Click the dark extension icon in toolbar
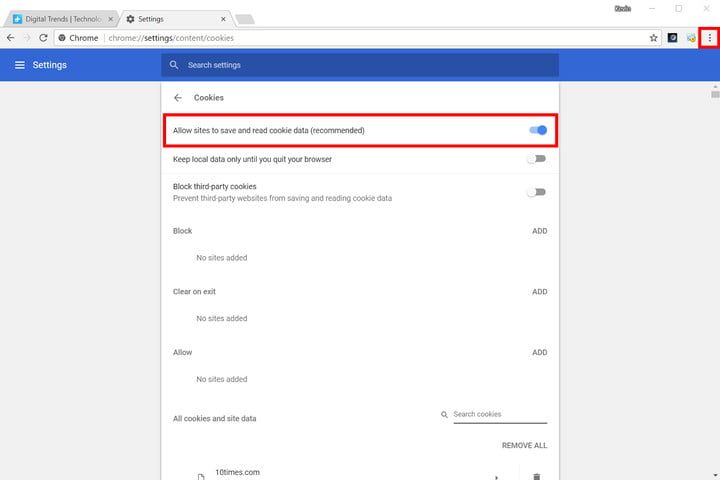Viewport: 720px width, 480px height. (x=673, y=38)
